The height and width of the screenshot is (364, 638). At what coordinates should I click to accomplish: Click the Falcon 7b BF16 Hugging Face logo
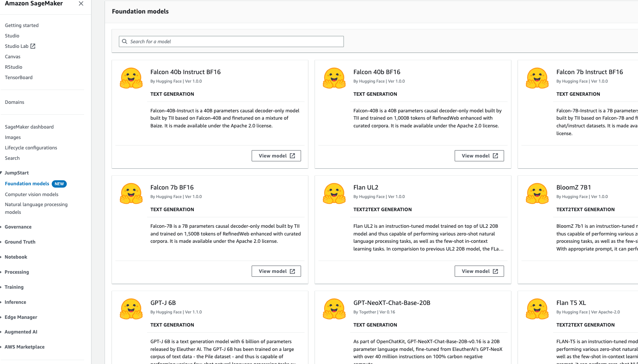(131, 193)
